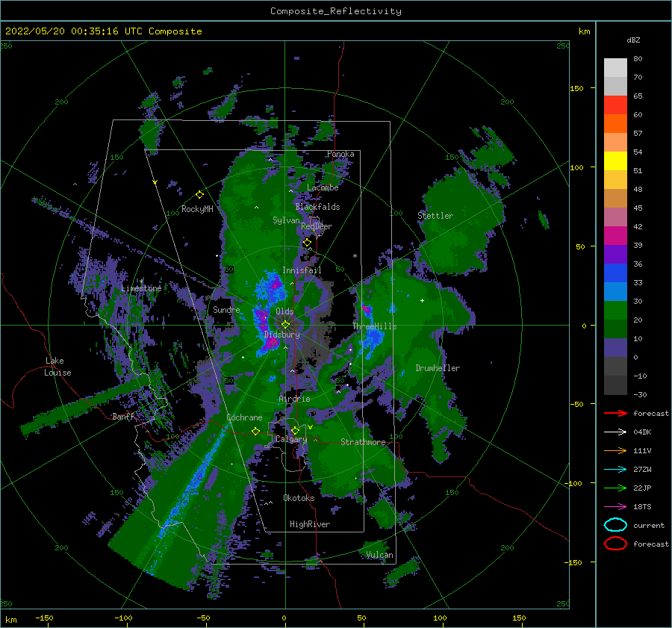Click the red 65 dBZ swatch
Image resolution: width=672 pixels, height=628 pixels.
pos(615,105)
